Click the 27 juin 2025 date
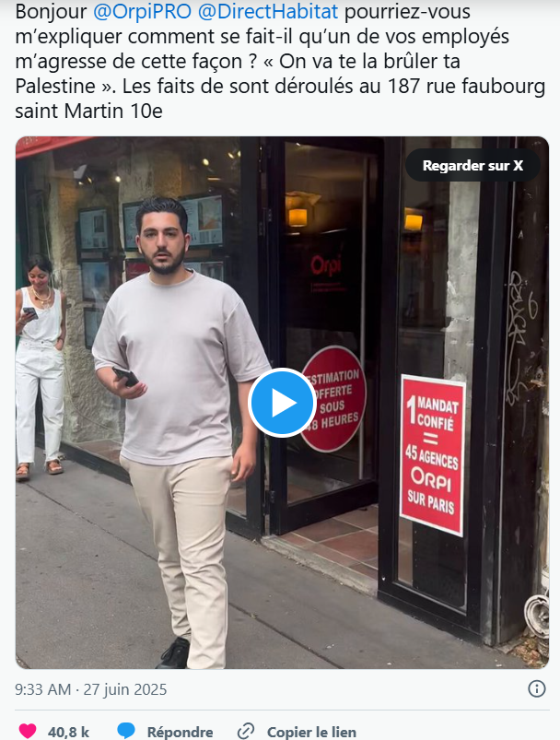Screen dimensions: 560x740 [125, 689]
